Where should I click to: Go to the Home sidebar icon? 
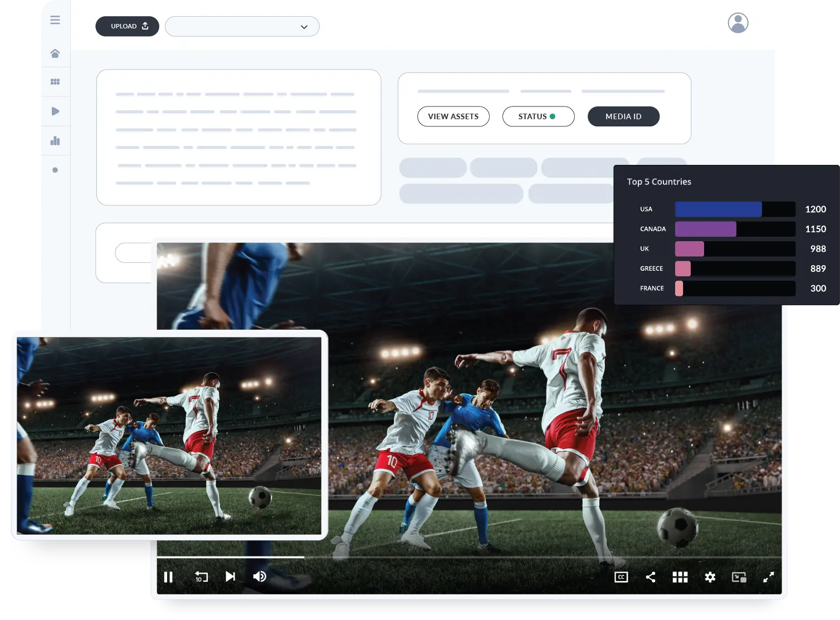click(55, 53)
